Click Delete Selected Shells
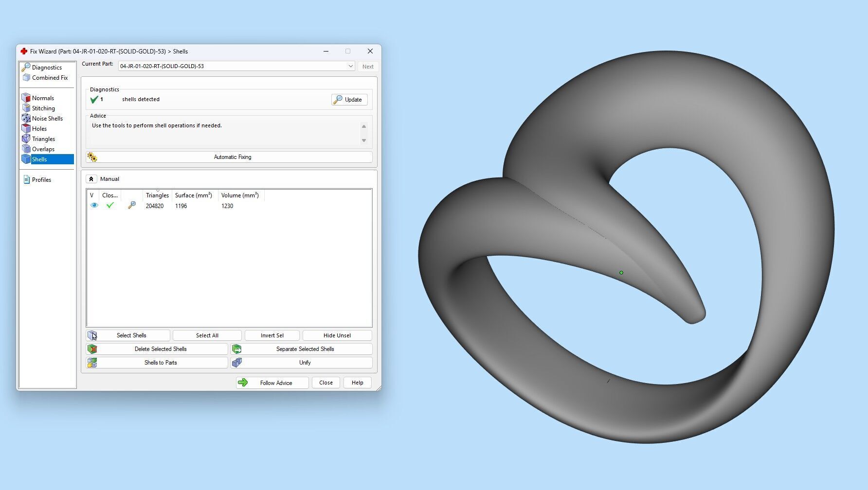Image resolution: width=868 pixels, height=490 pixels. tap(157, 349)
